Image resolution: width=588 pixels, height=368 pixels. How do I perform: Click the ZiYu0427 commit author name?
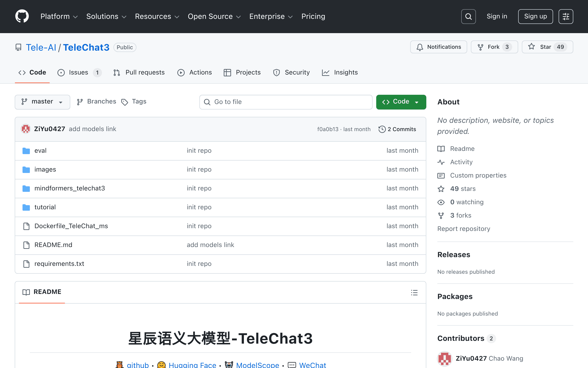tap(50, 129)
